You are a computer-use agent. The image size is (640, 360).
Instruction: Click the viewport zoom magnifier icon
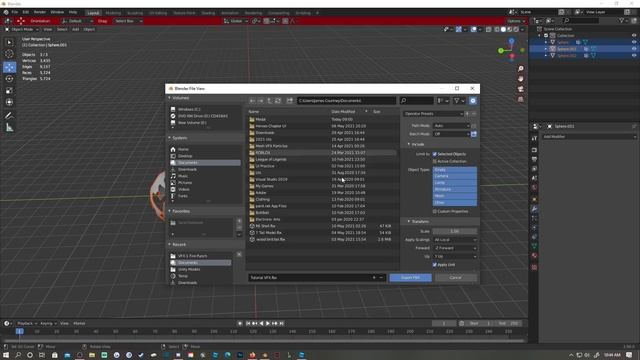point(520,69)
